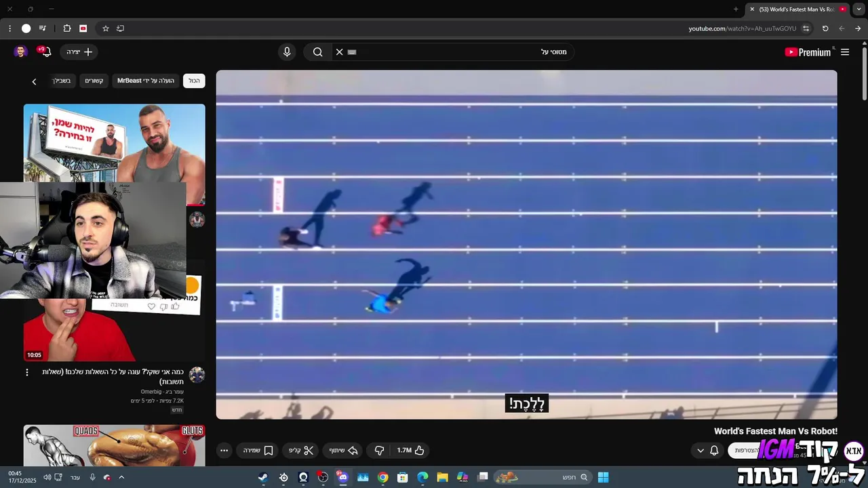The image size is (868, 488).
Task: Share the video via שיתוף
Action: [x=343, y=450]
